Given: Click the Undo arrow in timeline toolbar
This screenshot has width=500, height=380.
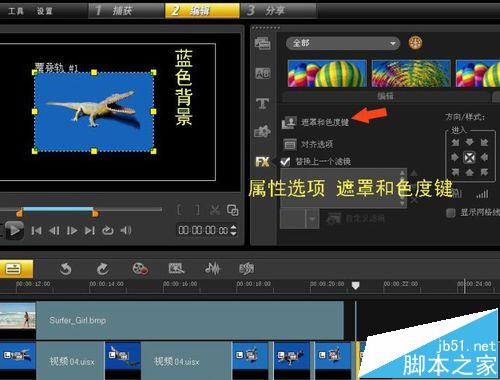Looking at the screenshot, I should pyautogui.click(x=65, y=269).
